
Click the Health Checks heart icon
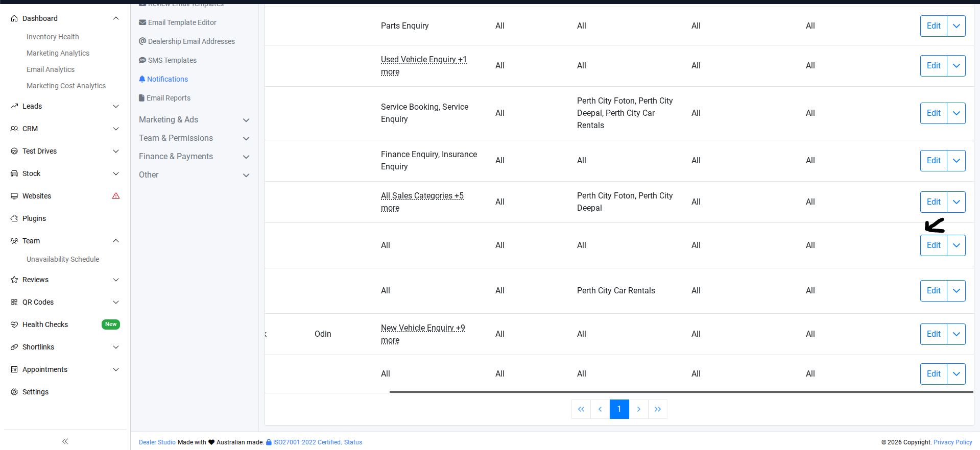click(14, 324)
